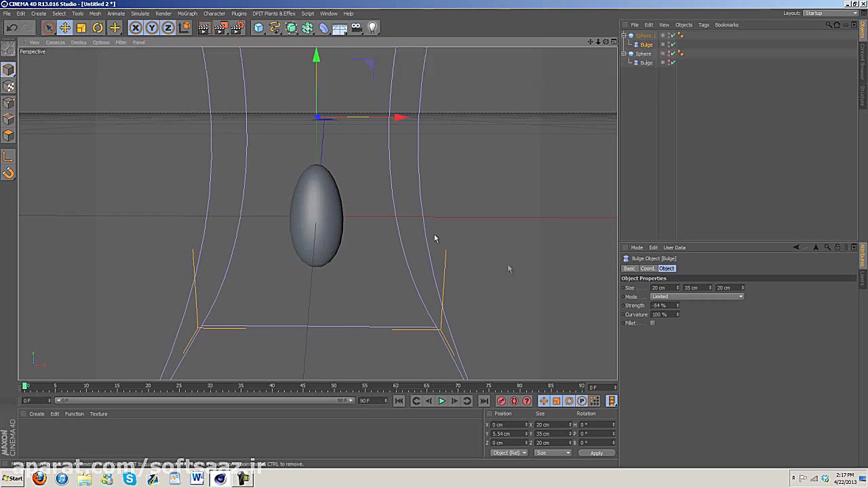Click the Record Active Objects button
Image resolution: width=868 pixels, height=488 pixels.
501,401
